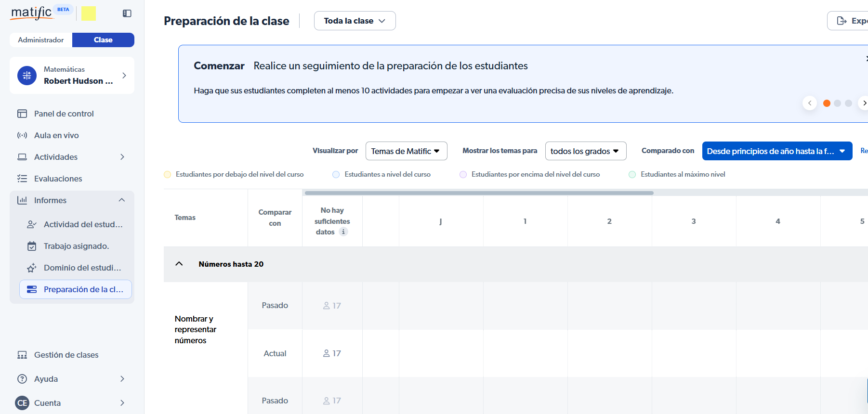Open the Evaluaciones section

pyautogui.click(x=58, y=179)
